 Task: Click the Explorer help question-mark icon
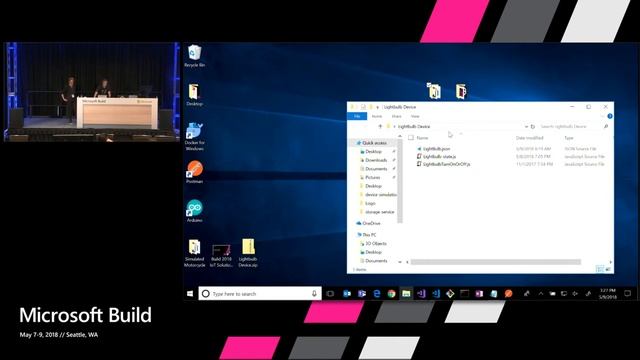tap(610, 116)
